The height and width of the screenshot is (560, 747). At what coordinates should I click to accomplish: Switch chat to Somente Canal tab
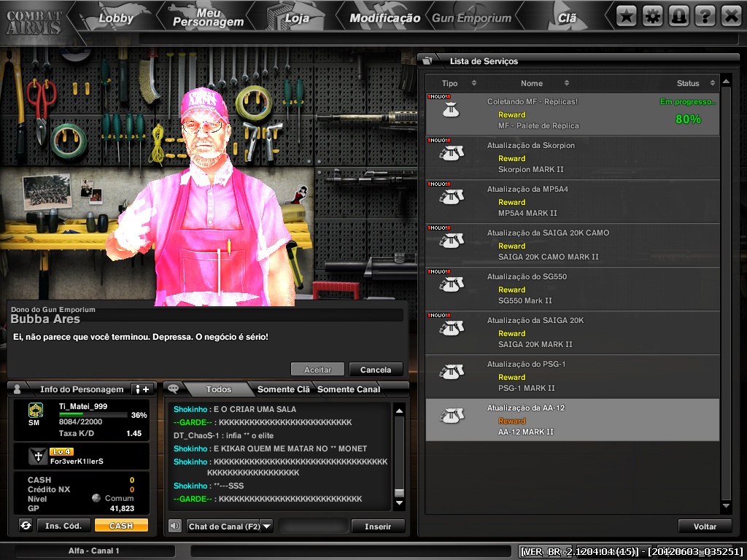pos(349,389)
